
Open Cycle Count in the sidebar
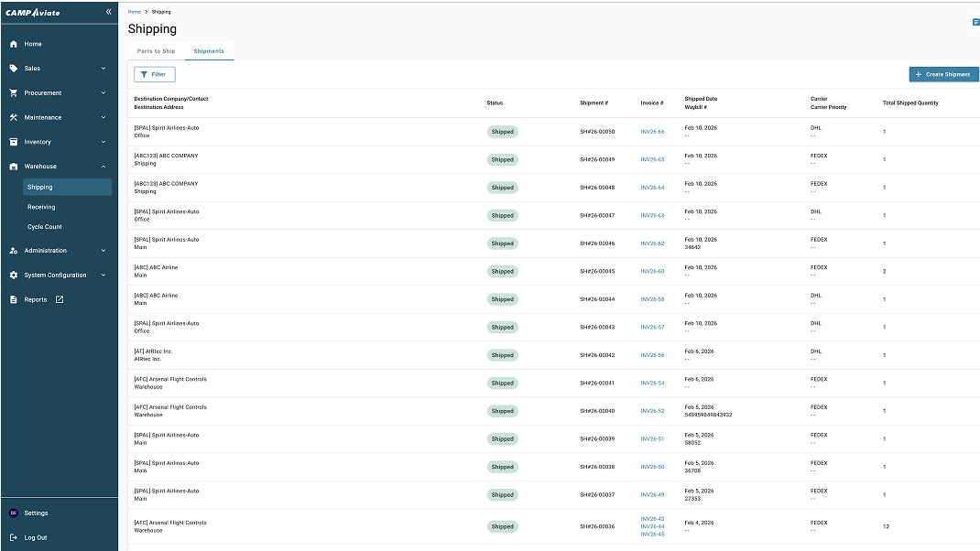45,227
